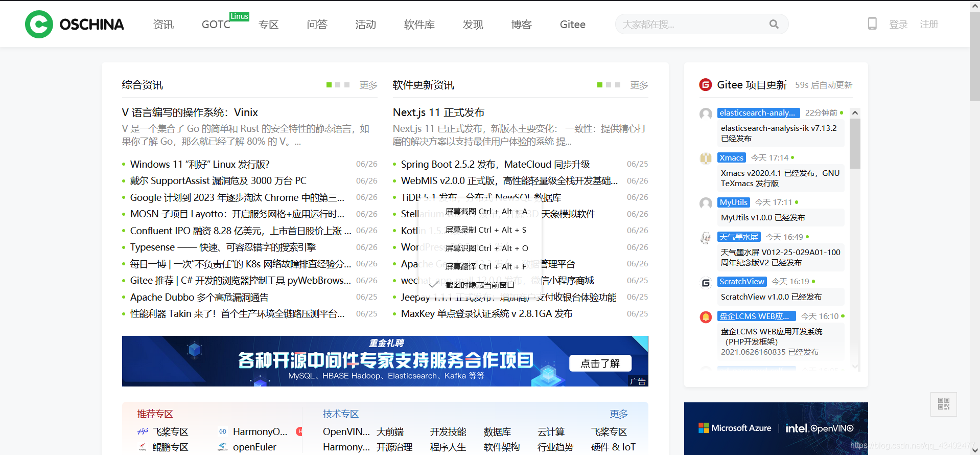Select first carousel dot in 软件更新资讯
The width and height of the screenshot is (980, 455).
point(600,85)
